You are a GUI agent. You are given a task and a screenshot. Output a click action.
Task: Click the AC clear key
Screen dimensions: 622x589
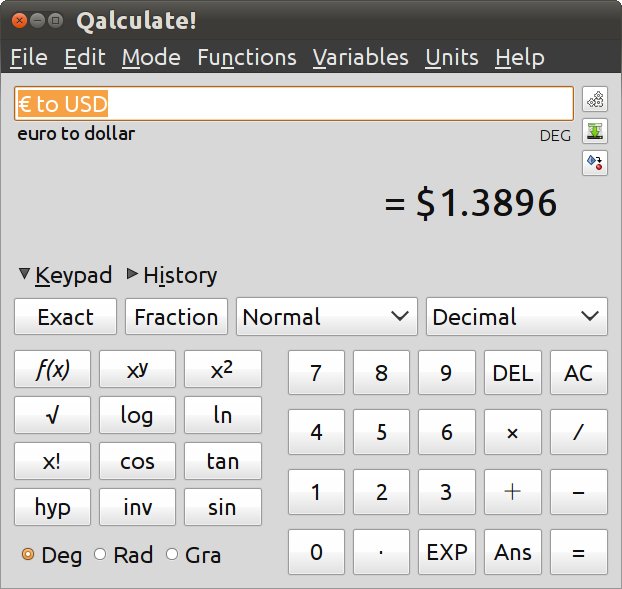579,373
